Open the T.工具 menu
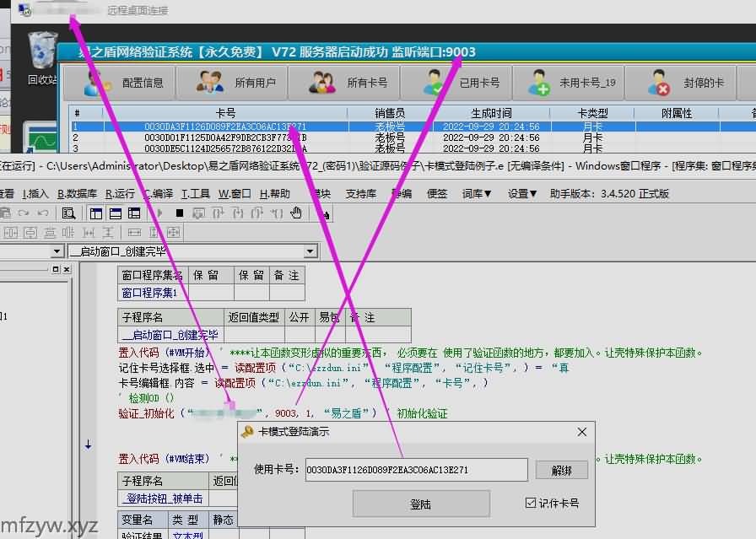This screenshot has width=756, height=539. 196,193
